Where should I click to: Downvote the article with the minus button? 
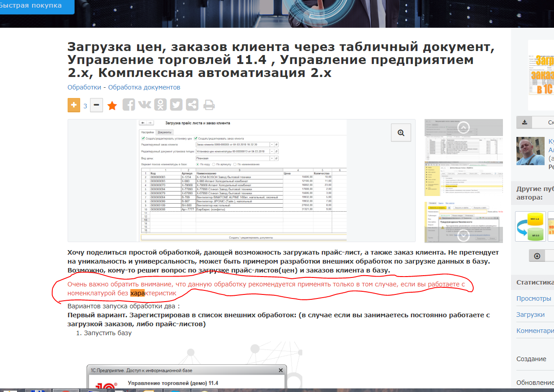coord(96,106)
